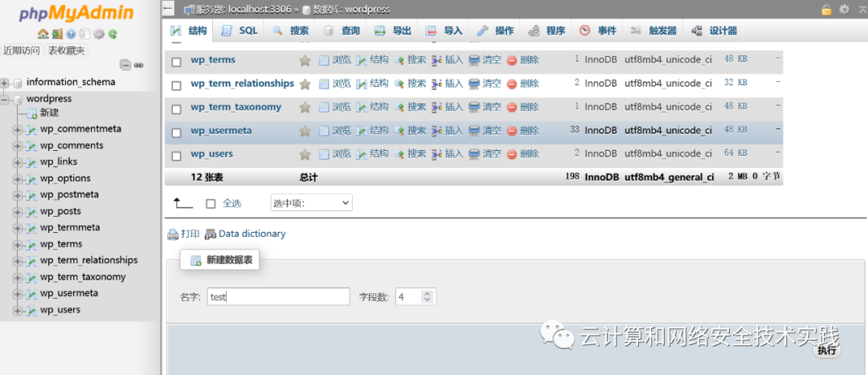
Task: Click the link-with-main-panel chain icon
Action: [x=138, y=65]
